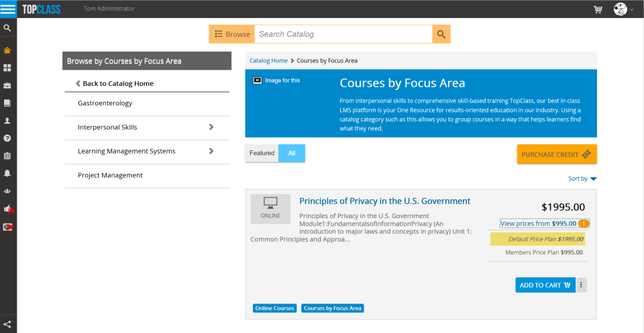The height and width of the screenshot is (333, 644).
Task: Open the Sort by dropdown
Action: (x=582, y=179)
